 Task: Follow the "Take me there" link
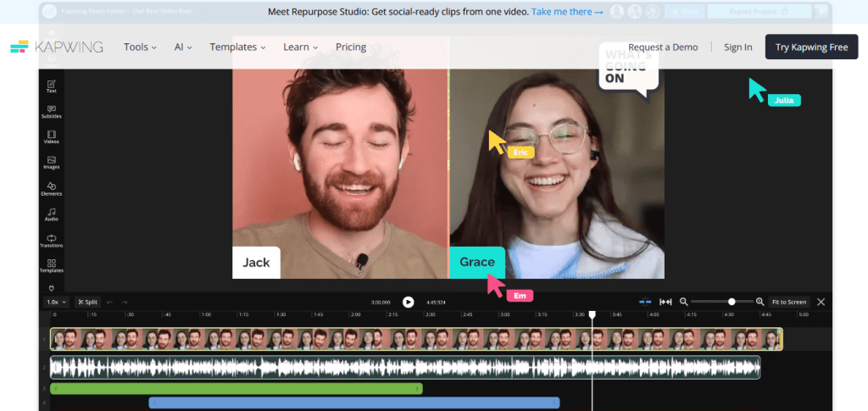[x=567, y=12]
